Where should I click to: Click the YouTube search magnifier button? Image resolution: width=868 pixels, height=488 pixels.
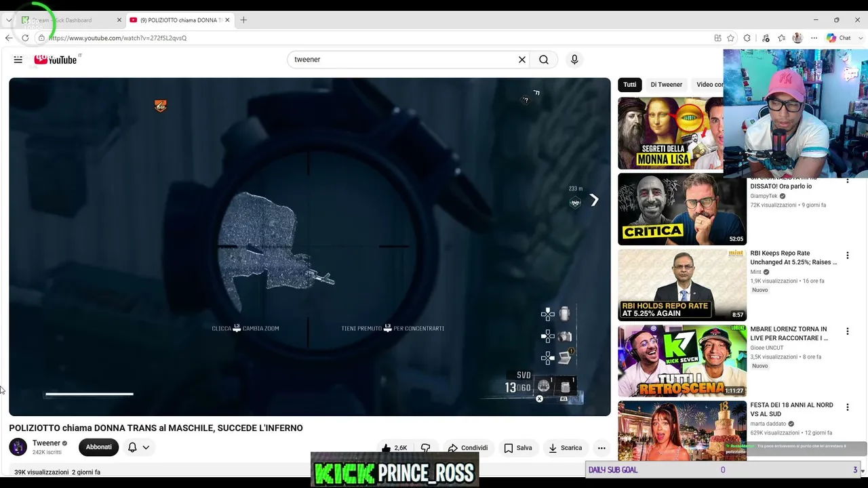click(x=544, y=60)
